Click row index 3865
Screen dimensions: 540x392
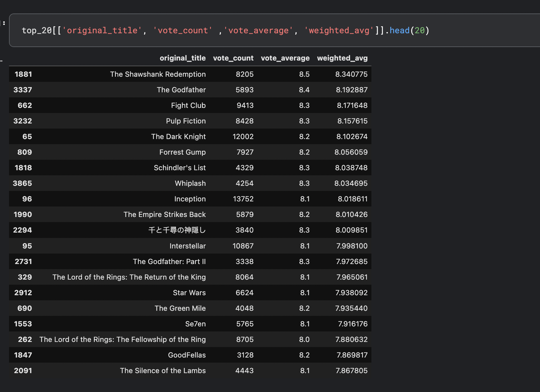(x=22, y=183)
